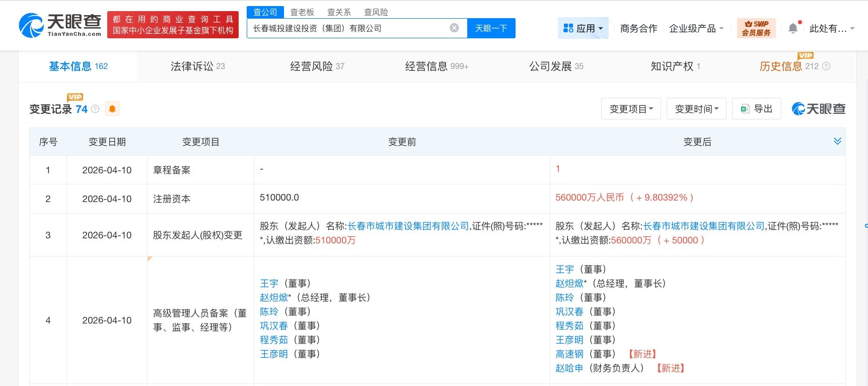
Task: Select the 基本信息 162 tab
Action: (78, 66)
